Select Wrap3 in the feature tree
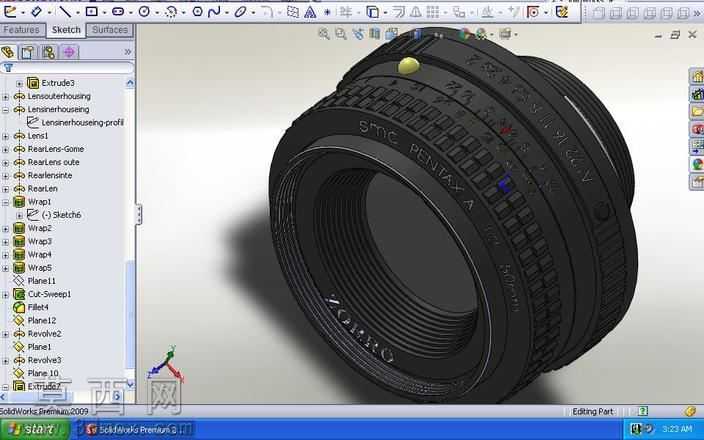 (40, 242)
